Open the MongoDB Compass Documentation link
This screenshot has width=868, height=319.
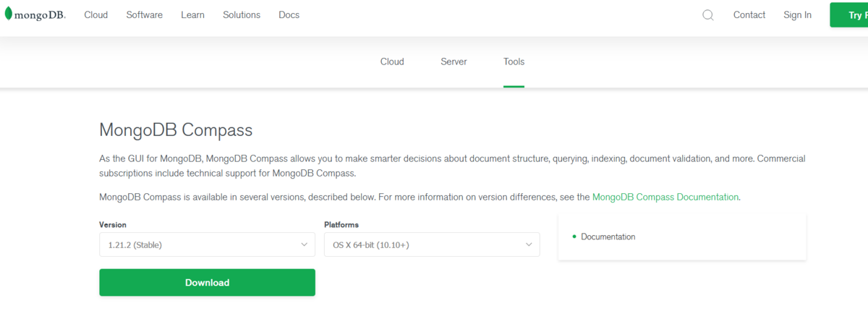665,197
